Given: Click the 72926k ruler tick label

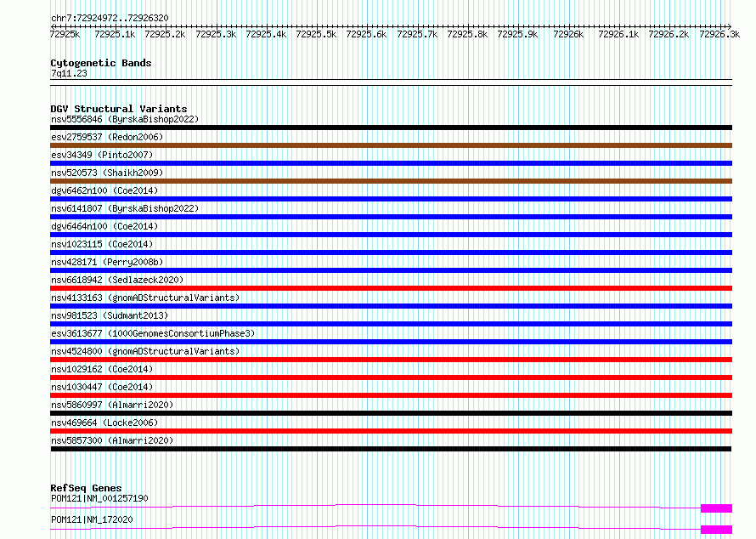Looking at the screenshot, I should pyautogui.click(x=568, y=34).
